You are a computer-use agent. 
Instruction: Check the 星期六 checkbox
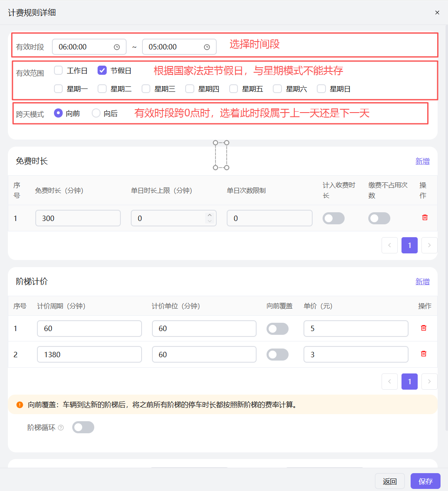pyautogui.click(x=277, y=88)
